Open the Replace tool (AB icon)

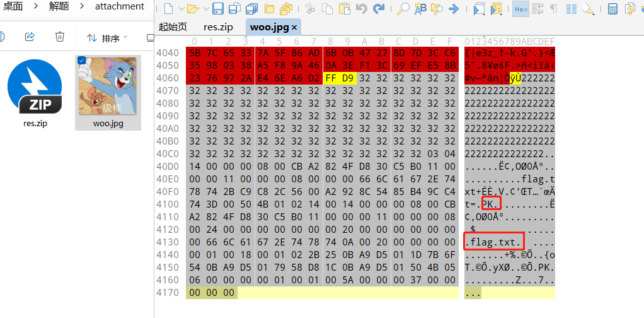click(x=420, y=9)
